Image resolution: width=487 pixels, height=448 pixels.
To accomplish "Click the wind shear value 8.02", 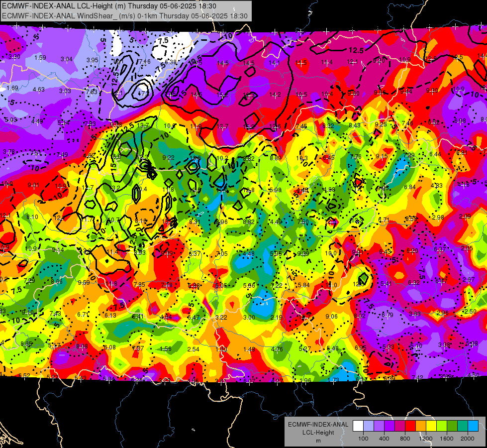I will (x=359, y=316).
